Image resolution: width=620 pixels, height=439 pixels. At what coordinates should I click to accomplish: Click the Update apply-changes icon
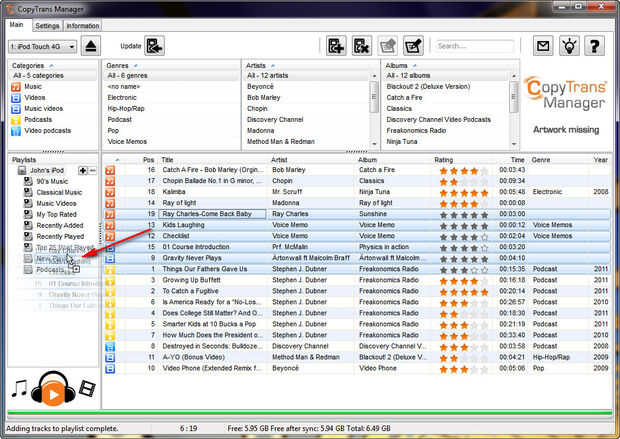pyautogui.click(x=154, y=46)
